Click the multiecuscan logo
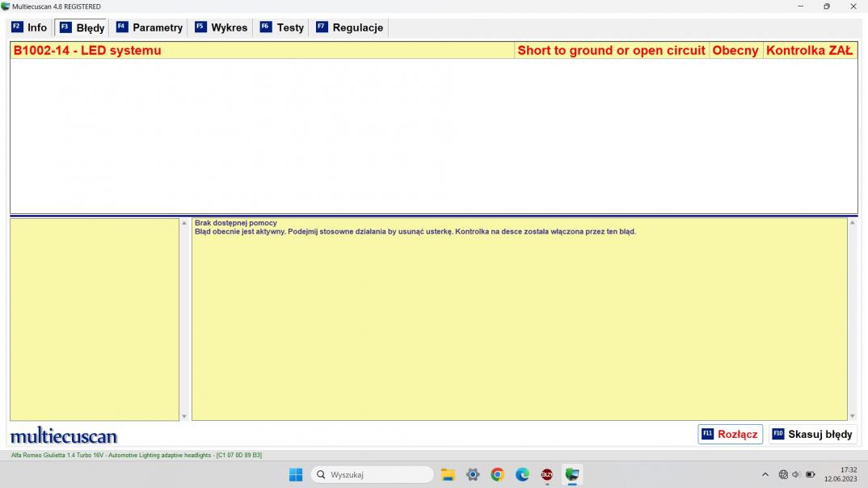The image size is (868, 488). [64, 436]
